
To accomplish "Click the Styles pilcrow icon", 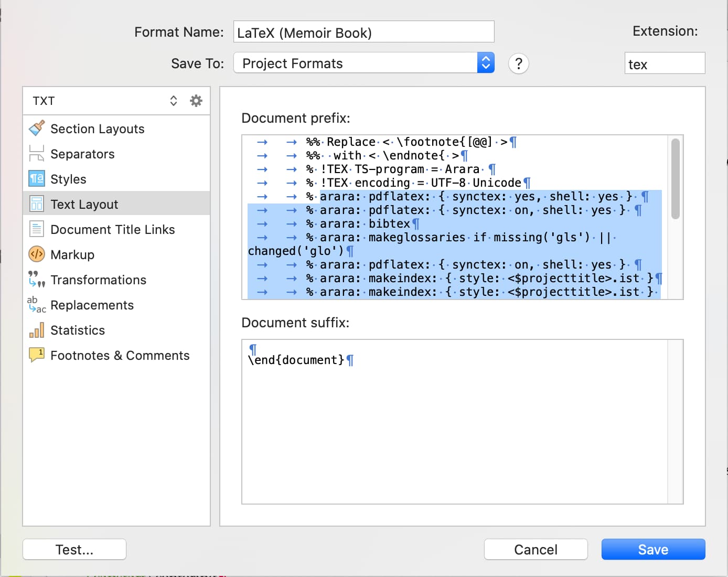I will [x=37, y=179].
